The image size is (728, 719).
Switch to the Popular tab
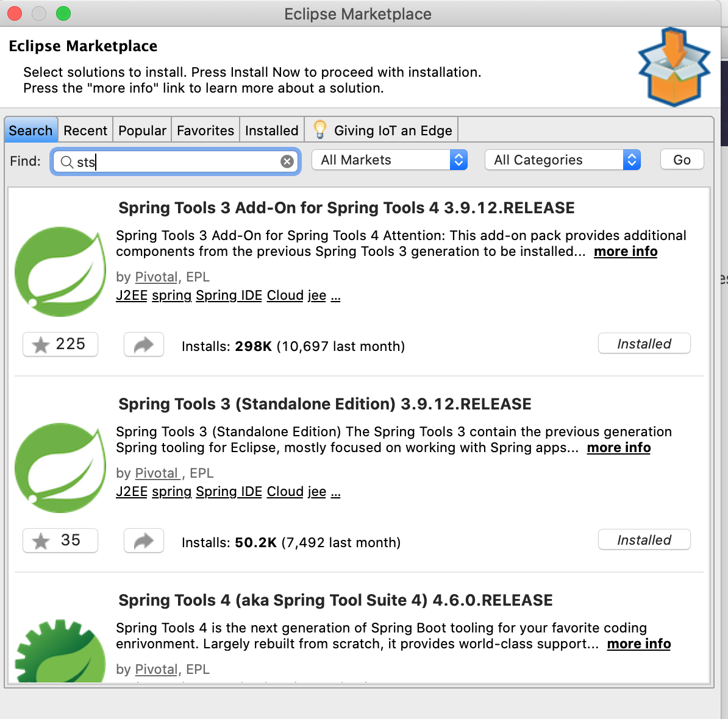(142, 130)
